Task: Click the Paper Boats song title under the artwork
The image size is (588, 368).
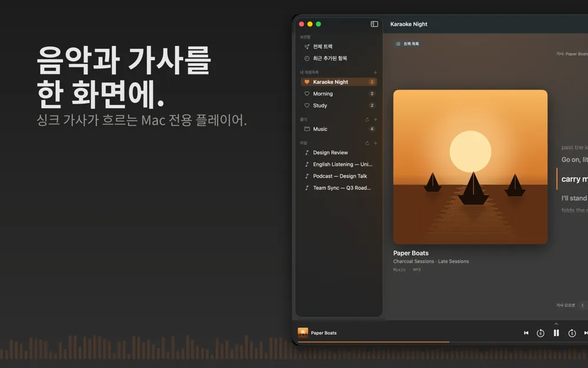Action: 410,253
